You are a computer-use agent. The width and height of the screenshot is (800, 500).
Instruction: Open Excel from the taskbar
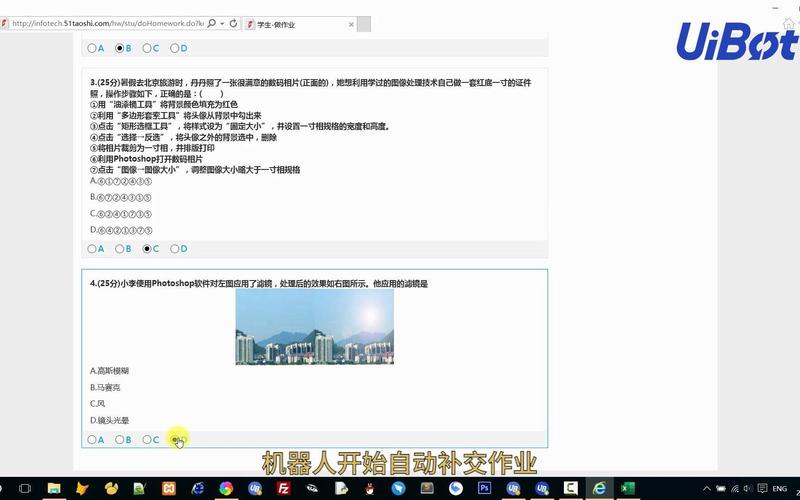629,488
